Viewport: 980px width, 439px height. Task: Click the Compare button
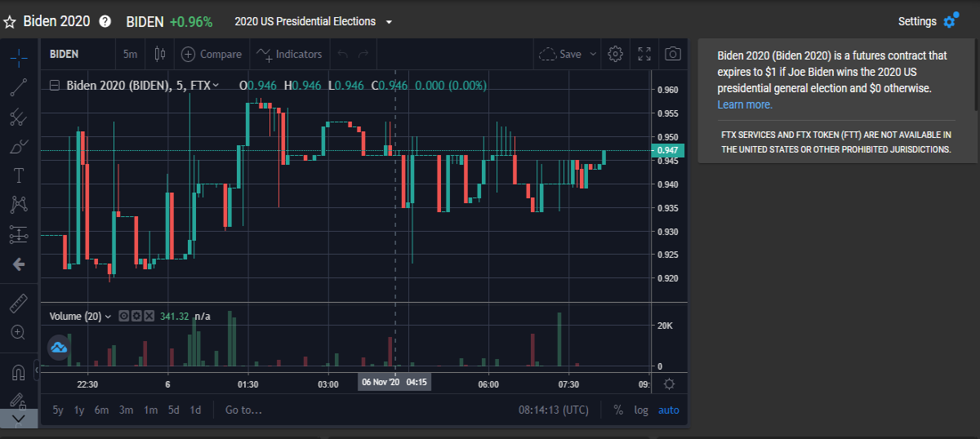(x=212, y=54)
